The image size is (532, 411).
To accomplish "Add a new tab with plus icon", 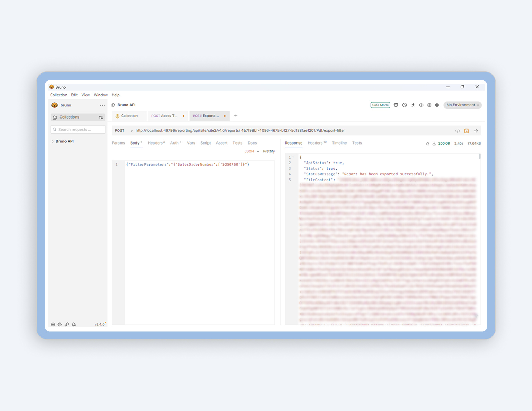I will point(236,116).
